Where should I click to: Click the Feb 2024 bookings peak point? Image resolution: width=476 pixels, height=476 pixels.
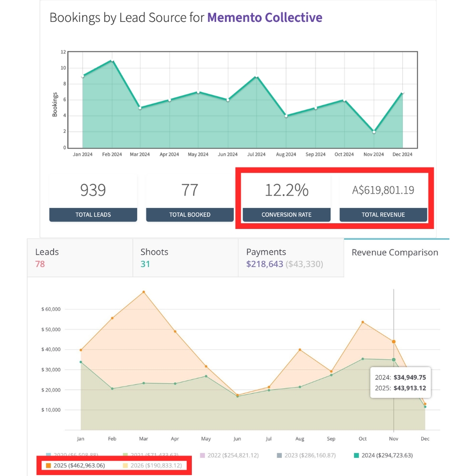pyautogui.click(x=112, y=60)
